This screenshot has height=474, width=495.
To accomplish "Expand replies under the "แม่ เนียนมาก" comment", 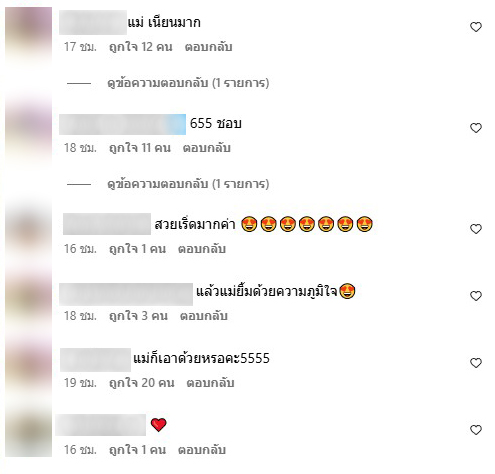I will click(x=188, y=83).
